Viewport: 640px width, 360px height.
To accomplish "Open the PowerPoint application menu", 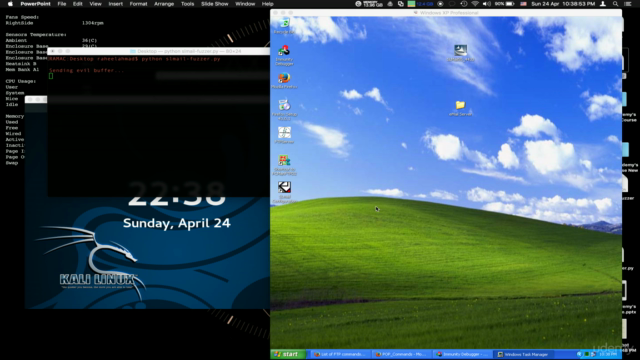I will click(36, 4).
